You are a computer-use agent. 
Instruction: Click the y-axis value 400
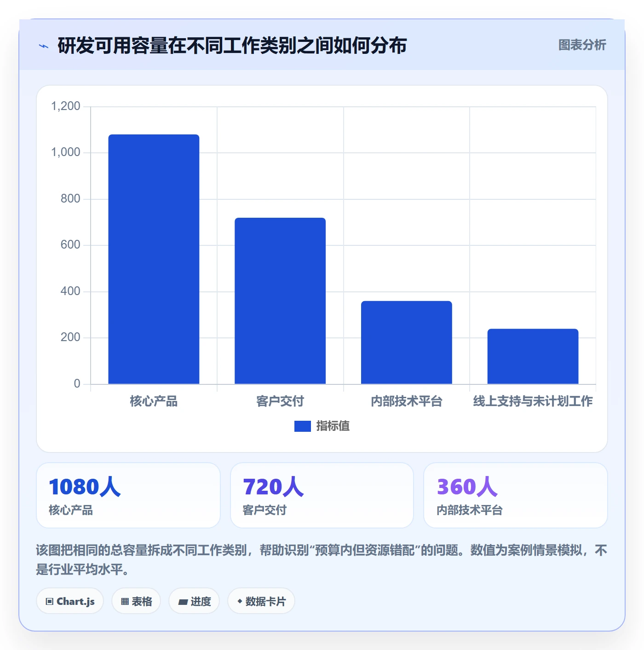pyautogui.click(x=70, y=291)
